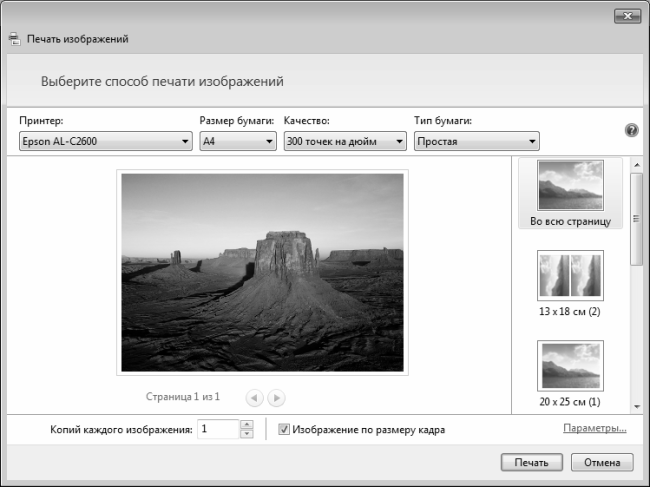This screenshot has width=650, height=487.
Task: Click the copies count input field
Action: 218,429
